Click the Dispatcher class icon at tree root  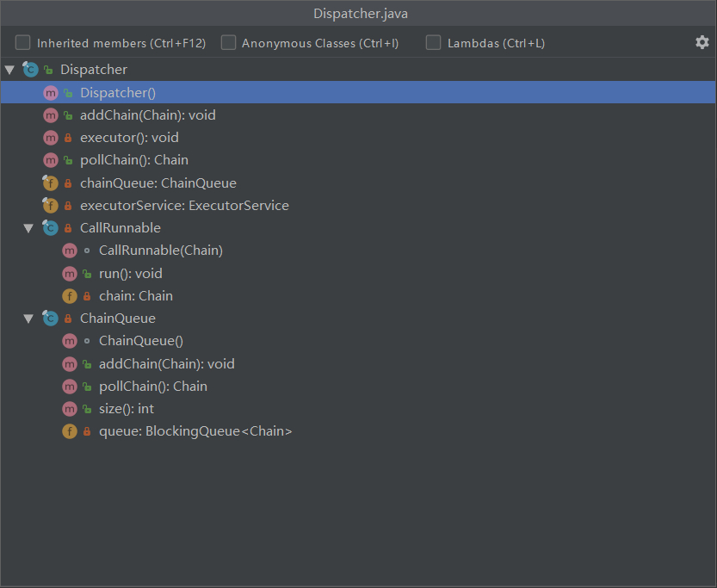point(30,70)
